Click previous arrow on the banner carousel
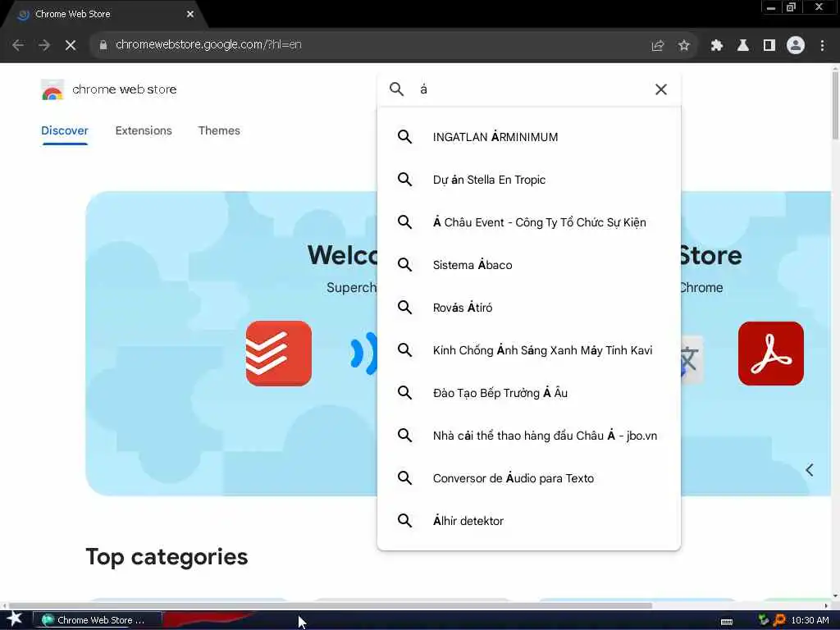 (x=810, y=470)
